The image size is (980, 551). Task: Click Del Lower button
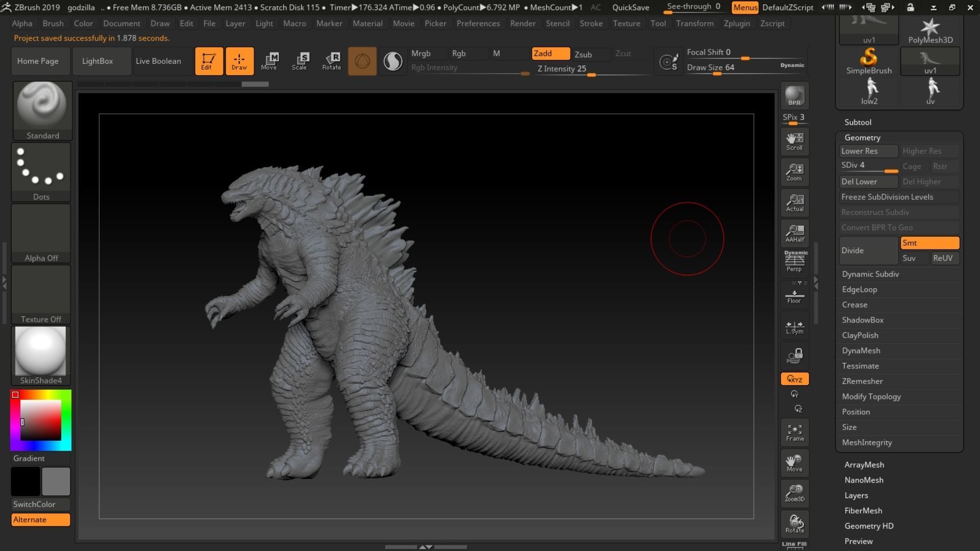coord(869,182)
